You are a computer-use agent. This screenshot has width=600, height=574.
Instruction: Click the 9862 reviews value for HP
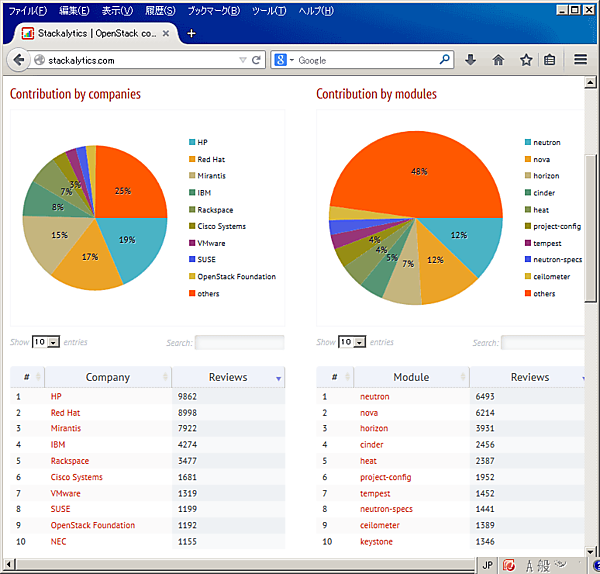pyautogui.click(x=187, y=396)
